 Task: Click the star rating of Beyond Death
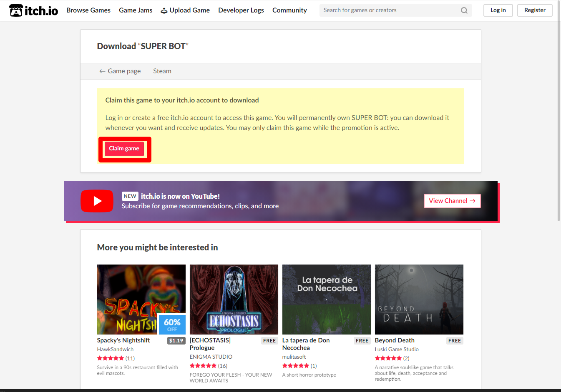click(x=388, y=358)
